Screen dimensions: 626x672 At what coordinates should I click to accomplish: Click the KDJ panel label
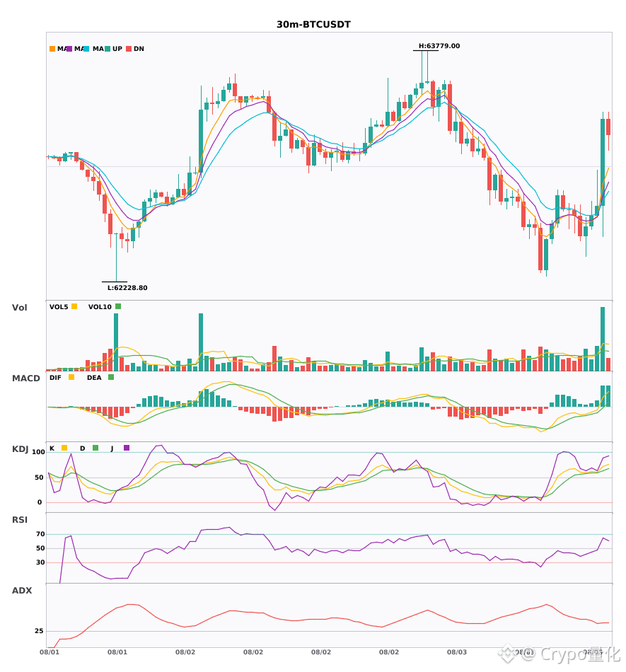click(x=20, y=449)
